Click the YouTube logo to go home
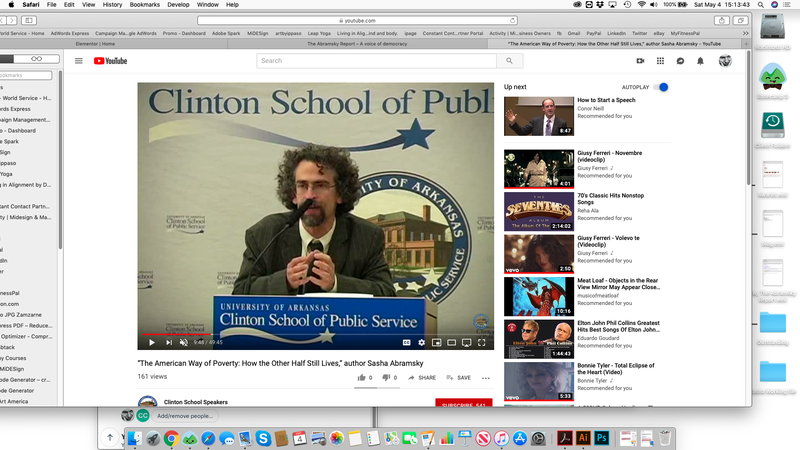 (110, 61)
